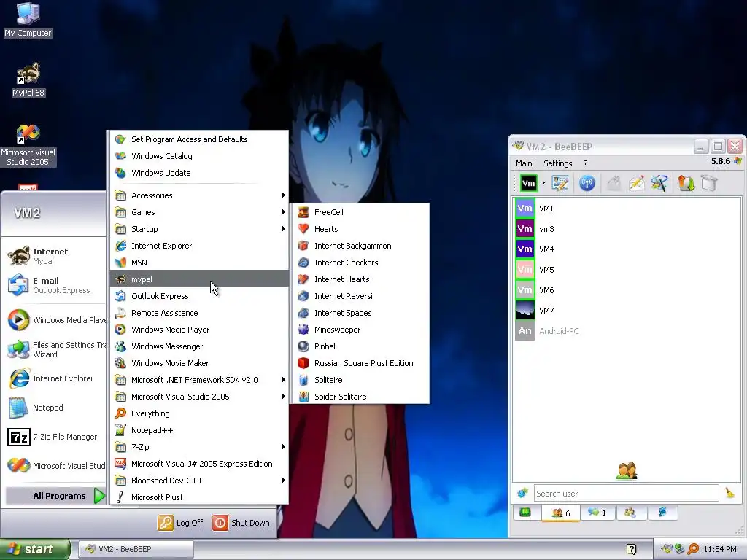
Task: Open mypal in All Programs menu
Action: click(x=199, y=279)
